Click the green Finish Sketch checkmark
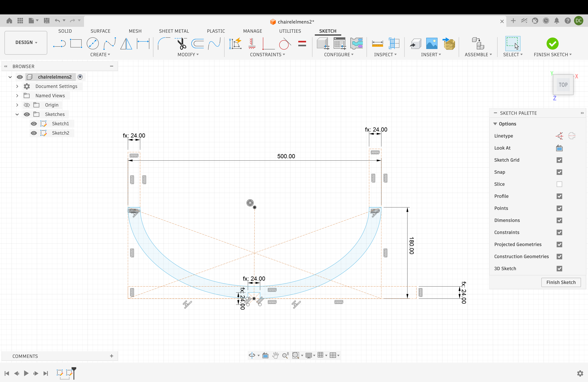Screen dimensions: 588x382 tap(552, 44)
